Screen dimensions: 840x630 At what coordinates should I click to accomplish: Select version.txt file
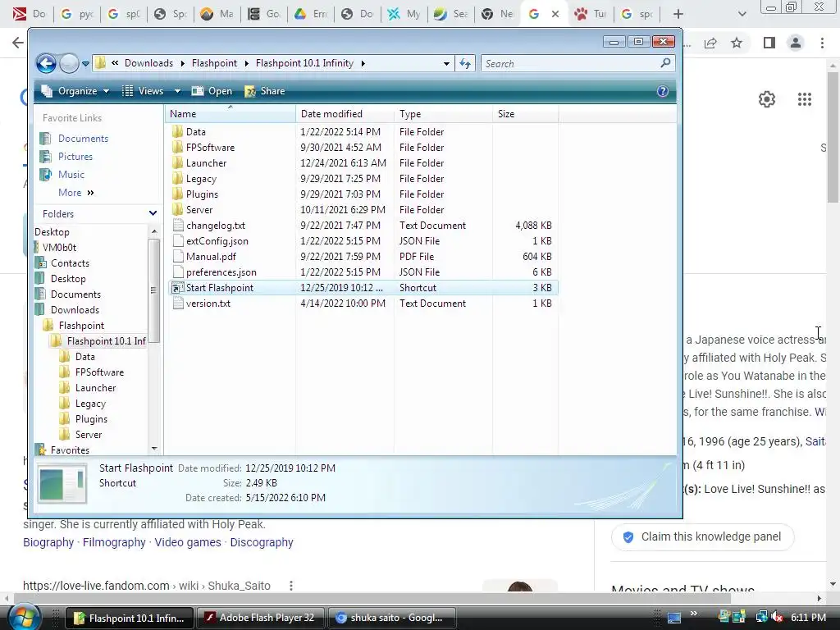(x=208, y=304)
